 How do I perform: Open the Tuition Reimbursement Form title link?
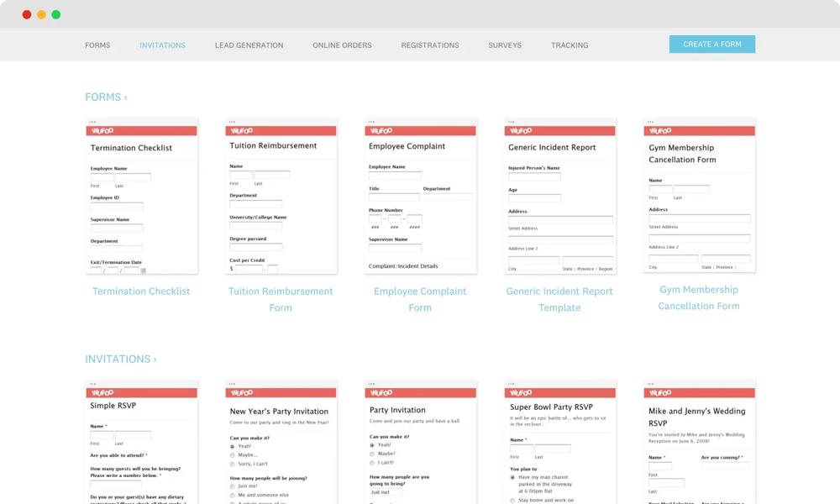[x=281, y=299]
